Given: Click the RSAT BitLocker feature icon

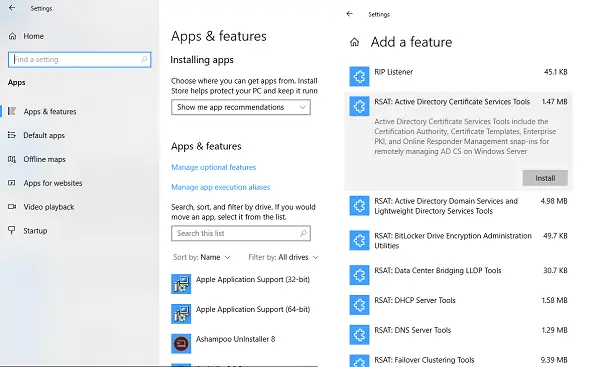Looking at the screenshot, I should pos(359,240).
